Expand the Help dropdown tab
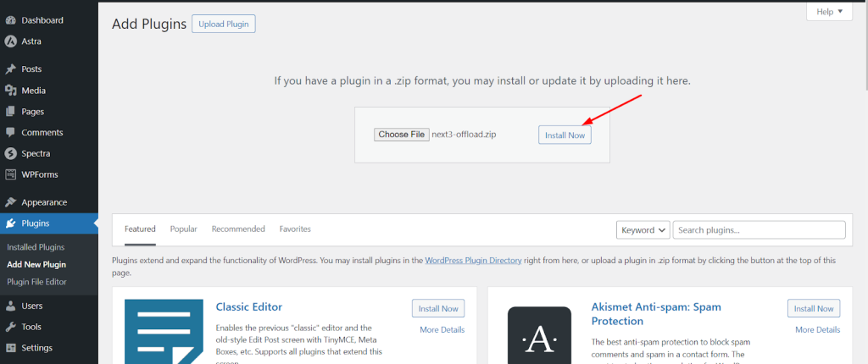 pos(829,12)
